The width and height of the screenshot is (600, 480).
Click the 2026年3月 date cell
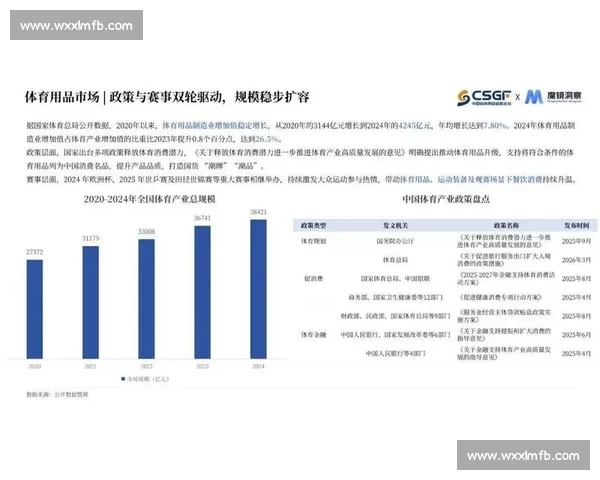click(576, 260)
